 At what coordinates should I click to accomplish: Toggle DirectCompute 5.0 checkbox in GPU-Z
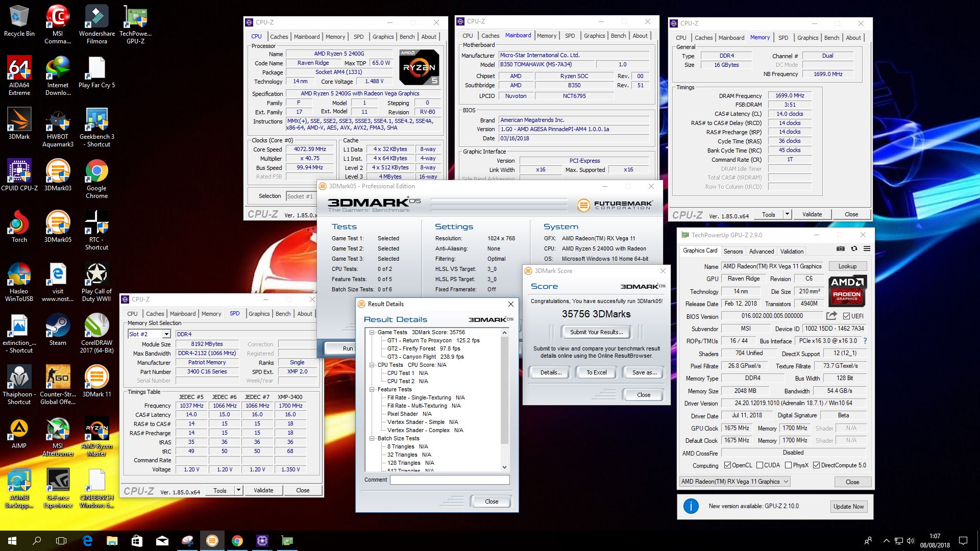816,465
